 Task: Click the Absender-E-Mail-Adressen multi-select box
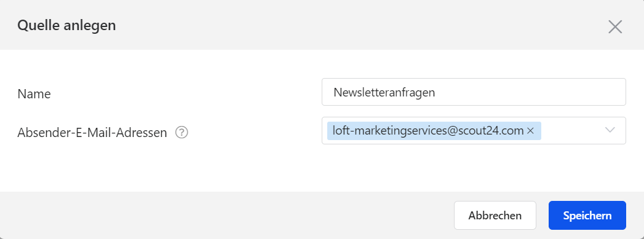pyautogui.click(x=474, y=131)
